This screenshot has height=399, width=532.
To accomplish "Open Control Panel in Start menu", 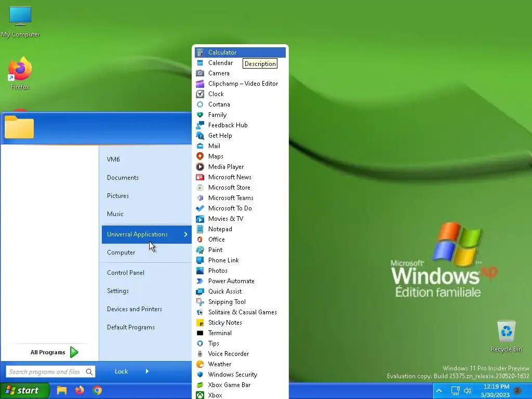I will point(126,273).
